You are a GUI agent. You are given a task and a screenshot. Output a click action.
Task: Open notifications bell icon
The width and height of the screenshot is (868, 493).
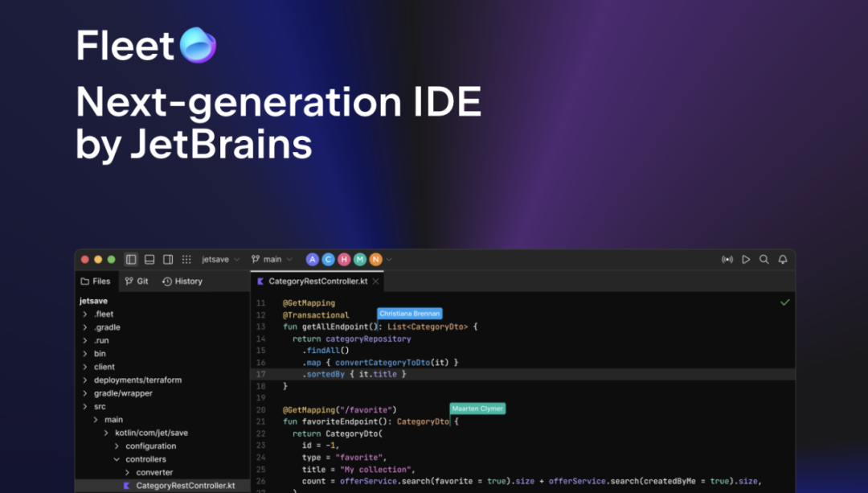click(783, 259)
